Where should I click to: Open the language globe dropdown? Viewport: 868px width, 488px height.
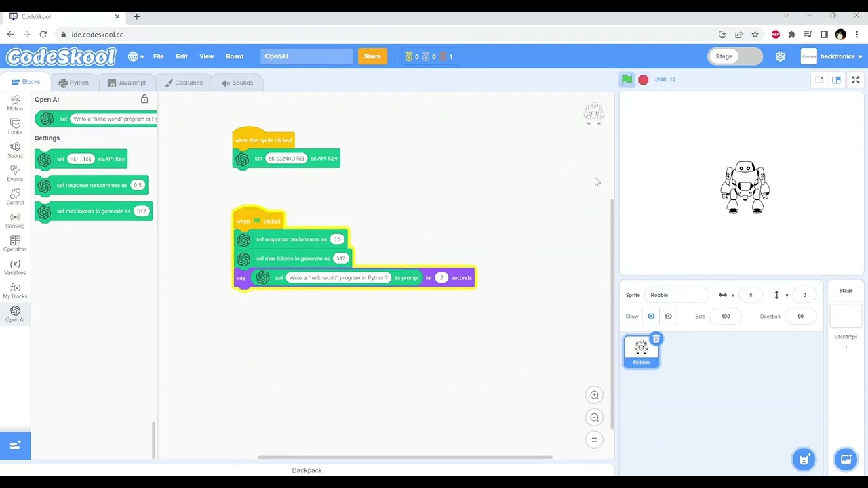[136, 56]
